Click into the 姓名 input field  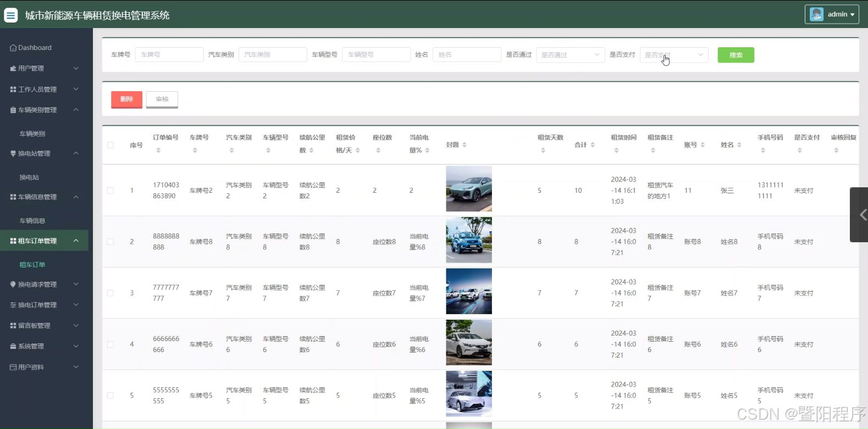[467, 55]
